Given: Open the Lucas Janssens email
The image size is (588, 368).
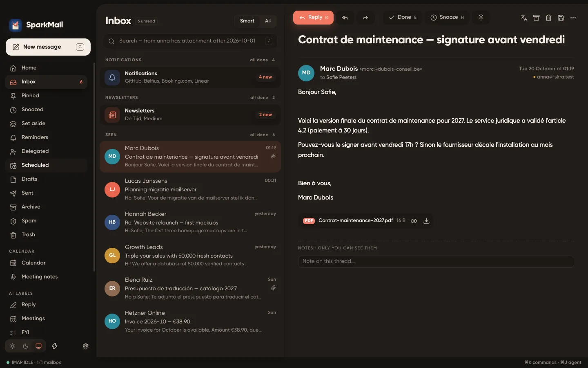Looking at the screenshot, I should 190,189.
